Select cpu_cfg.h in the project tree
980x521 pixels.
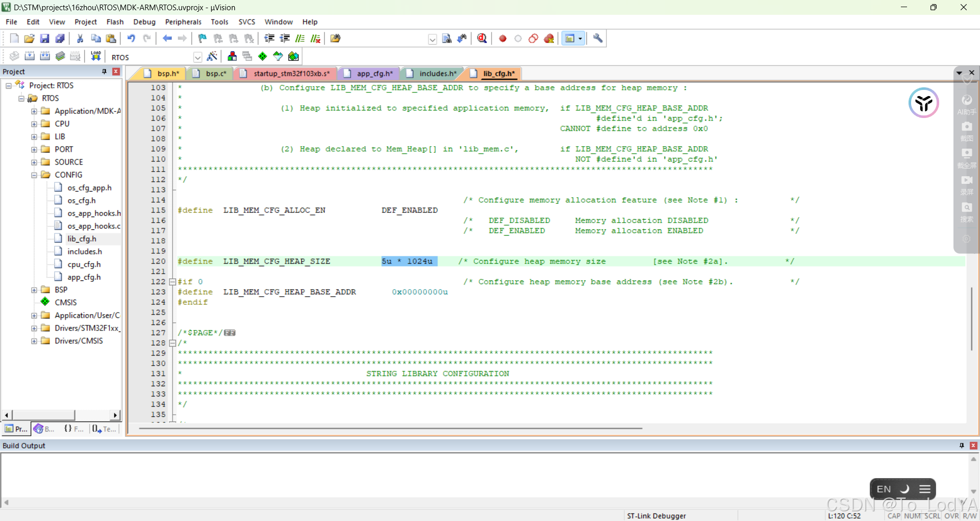84,264
